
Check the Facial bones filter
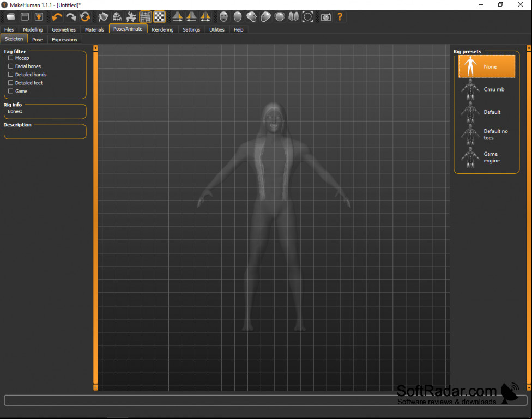10,66
